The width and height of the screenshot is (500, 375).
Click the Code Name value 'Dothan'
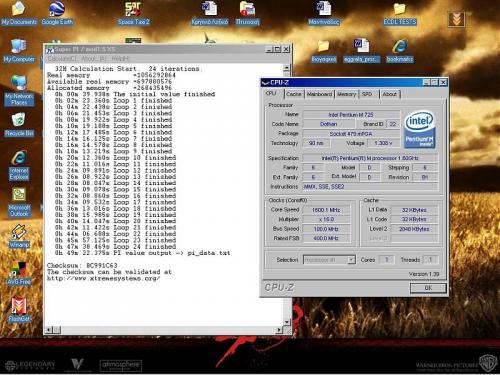click(x=328, y=124)
